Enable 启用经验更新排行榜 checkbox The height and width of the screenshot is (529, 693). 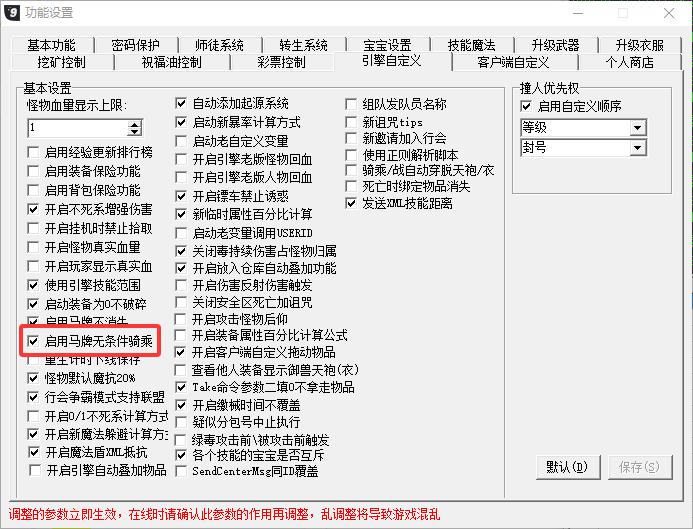pyautogui.click(x=33, y=152)
